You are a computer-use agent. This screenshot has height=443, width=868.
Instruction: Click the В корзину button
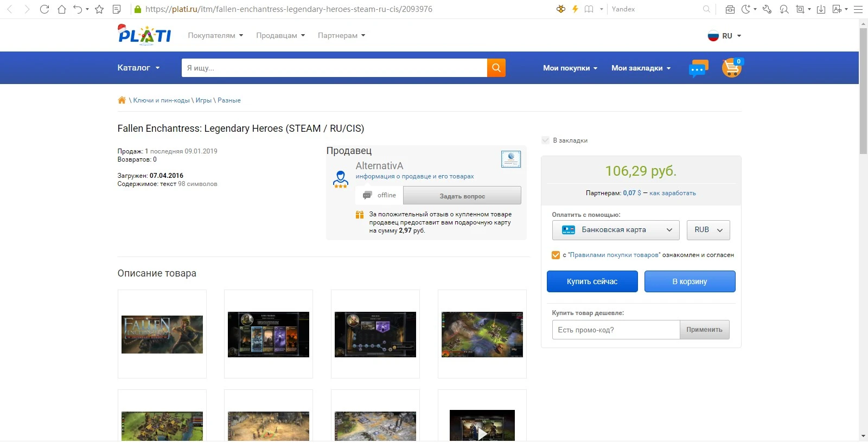(x=690, y=281)
